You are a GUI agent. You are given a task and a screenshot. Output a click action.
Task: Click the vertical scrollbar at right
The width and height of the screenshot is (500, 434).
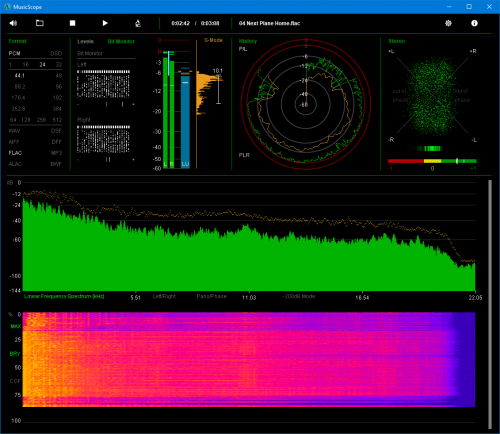click(x=490, y=304)
